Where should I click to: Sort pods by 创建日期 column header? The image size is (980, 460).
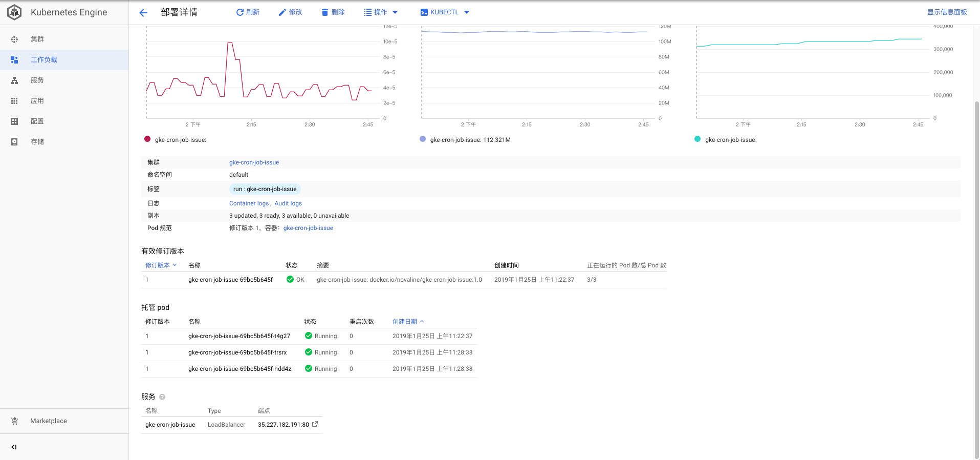[x=408, y=322]
